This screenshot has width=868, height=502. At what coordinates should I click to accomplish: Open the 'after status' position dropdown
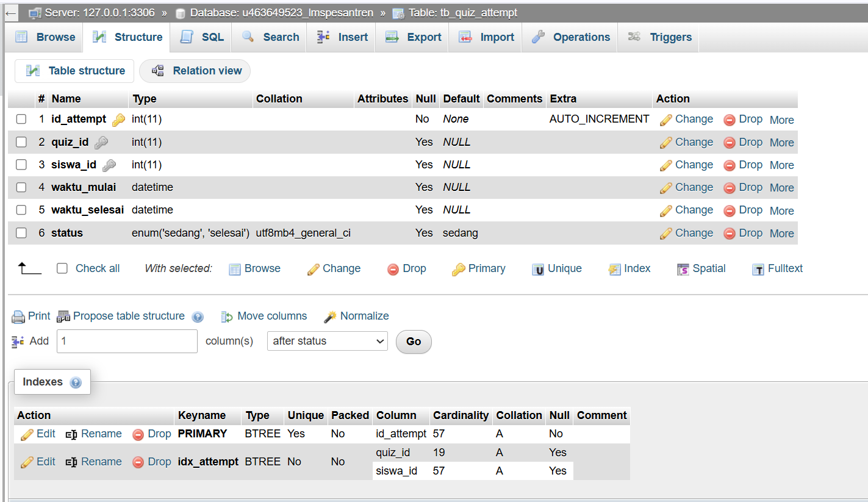[x=327, y=341]
